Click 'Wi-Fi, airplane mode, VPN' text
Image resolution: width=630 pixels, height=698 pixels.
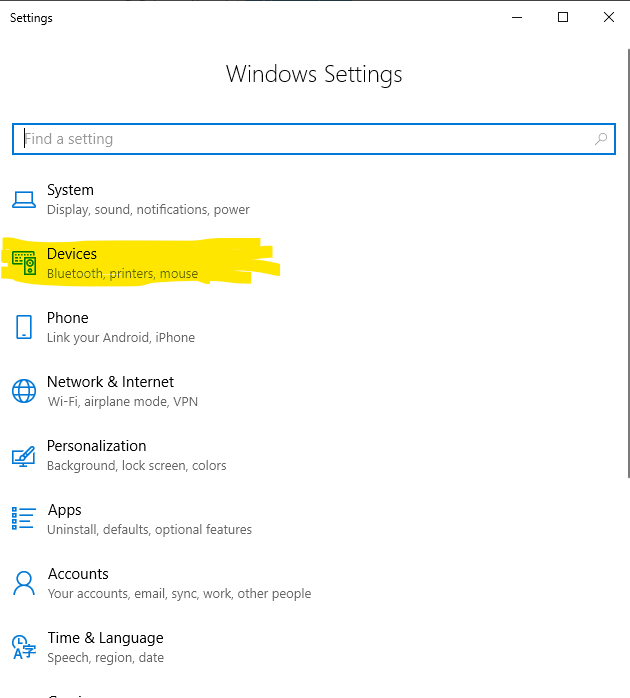click(x=122, y=402)
